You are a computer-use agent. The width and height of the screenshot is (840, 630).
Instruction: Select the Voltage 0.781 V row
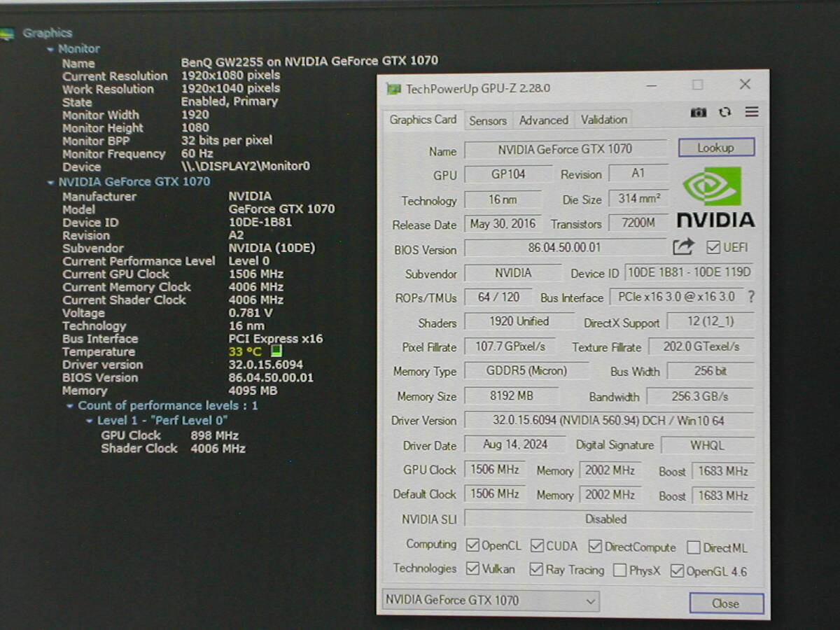[x=167, y=313]
